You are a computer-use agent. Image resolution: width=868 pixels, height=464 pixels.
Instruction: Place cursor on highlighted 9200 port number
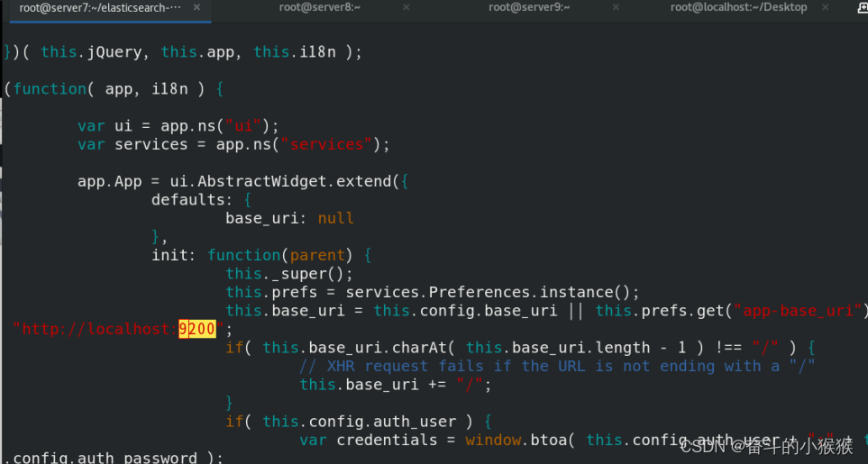pyautogui.click(x=197, y=329)
